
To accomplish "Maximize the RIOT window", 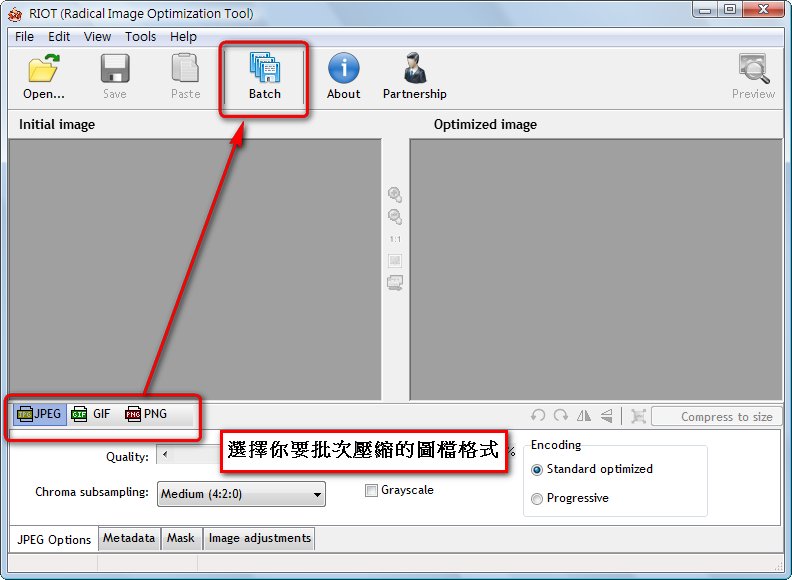I will tap(729, 10).
